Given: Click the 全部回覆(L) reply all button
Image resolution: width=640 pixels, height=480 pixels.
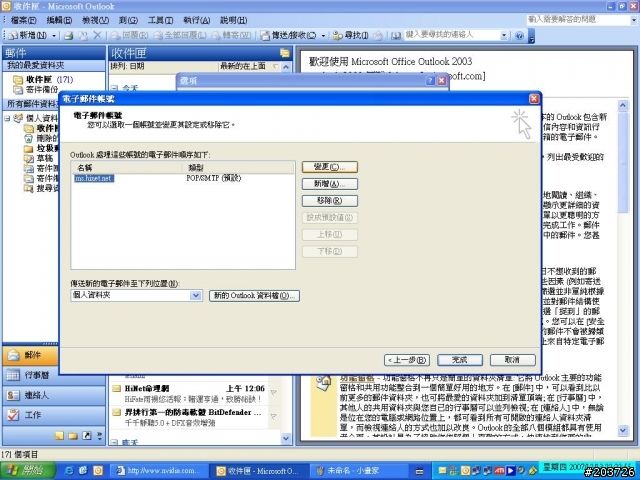Looking at the screenshot, I should click(x=180, y=36).
